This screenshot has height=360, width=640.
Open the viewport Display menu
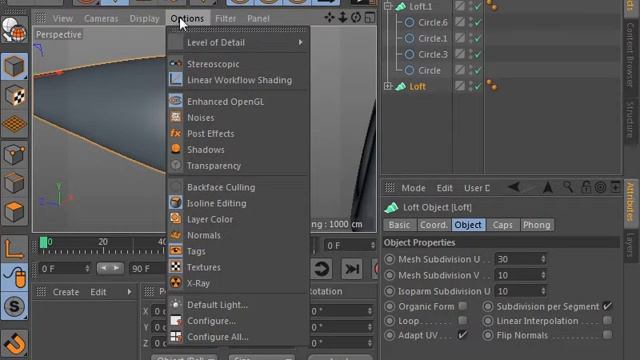144,19
